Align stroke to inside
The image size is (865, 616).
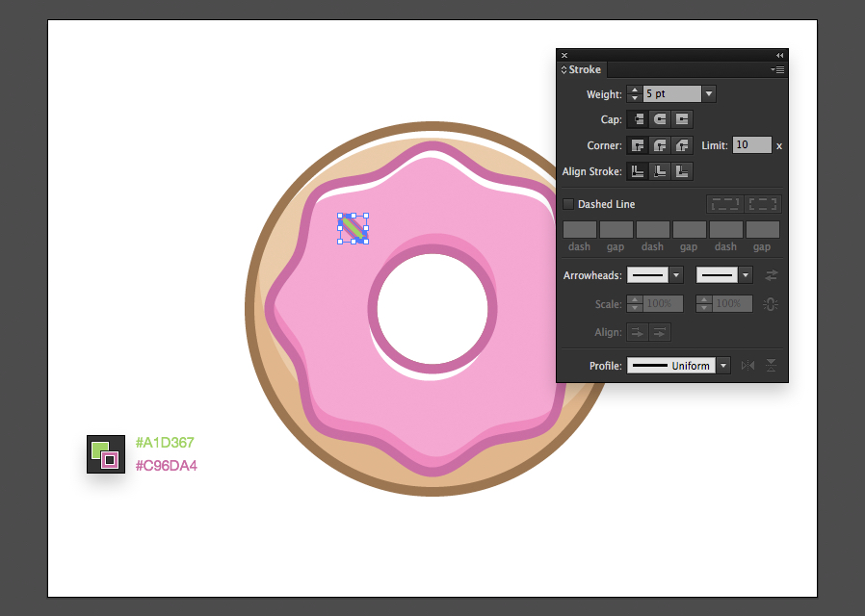coord(660,171)
